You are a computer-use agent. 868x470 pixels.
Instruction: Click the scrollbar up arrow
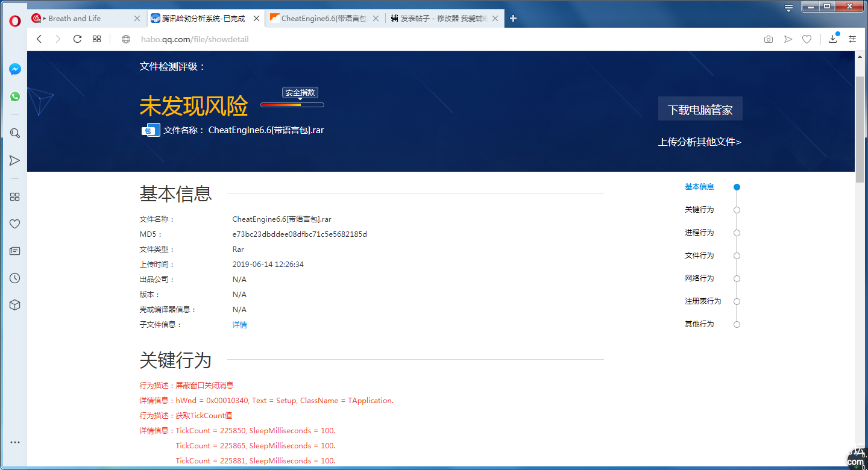click(860, 56)
